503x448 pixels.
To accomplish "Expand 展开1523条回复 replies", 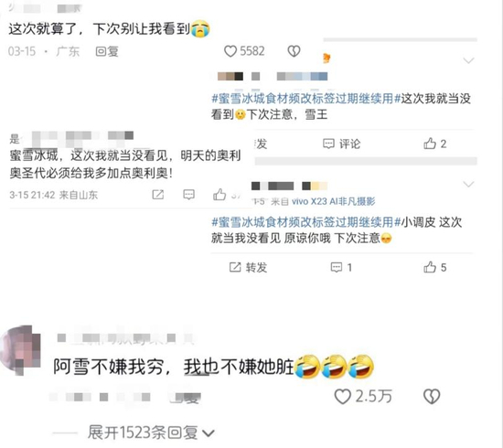I will click(x=151, y=432).
